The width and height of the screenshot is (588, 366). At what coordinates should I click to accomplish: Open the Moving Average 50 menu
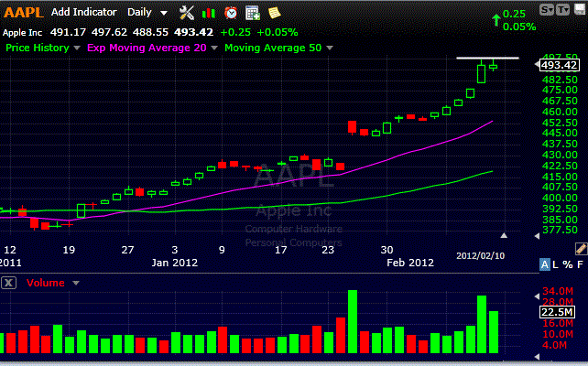pyautogui.click(x=327, y=48)
